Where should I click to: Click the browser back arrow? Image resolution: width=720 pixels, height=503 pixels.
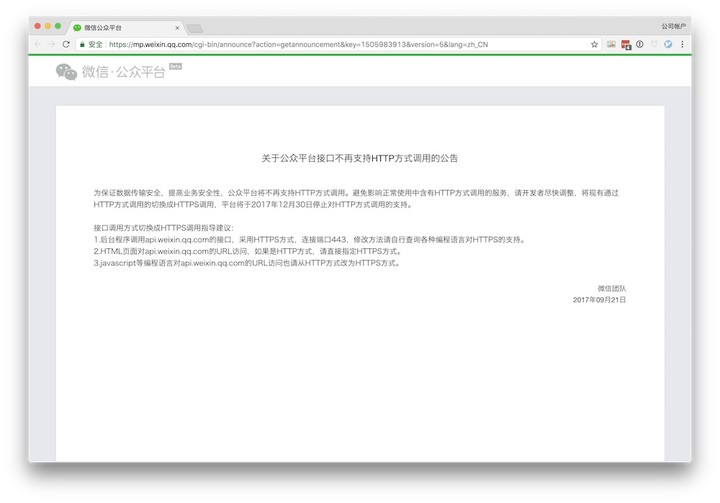tap(38, 44)
